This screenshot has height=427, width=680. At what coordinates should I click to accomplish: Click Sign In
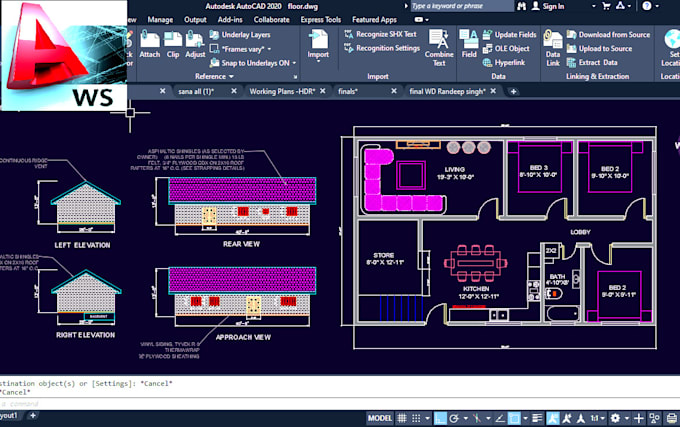point(549,6)
